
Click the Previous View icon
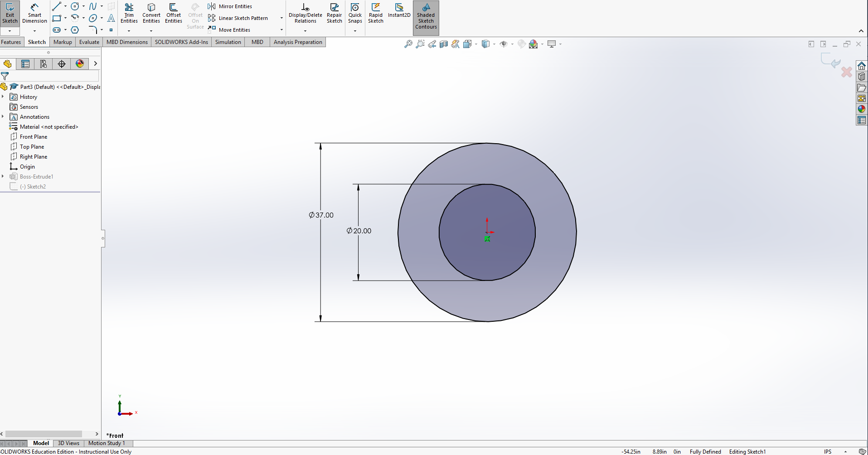point(432,44)
